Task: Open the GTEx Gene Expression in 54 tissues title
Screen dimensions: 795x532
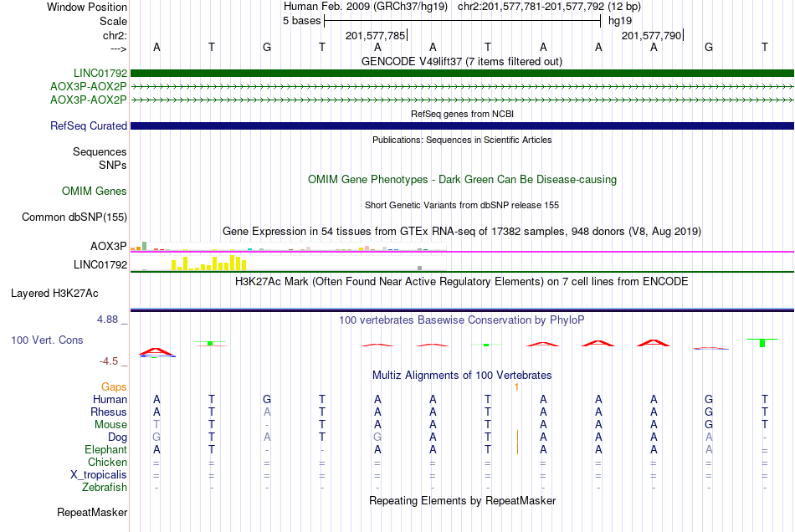Action: pyautogui.click(x=462, y=232)
